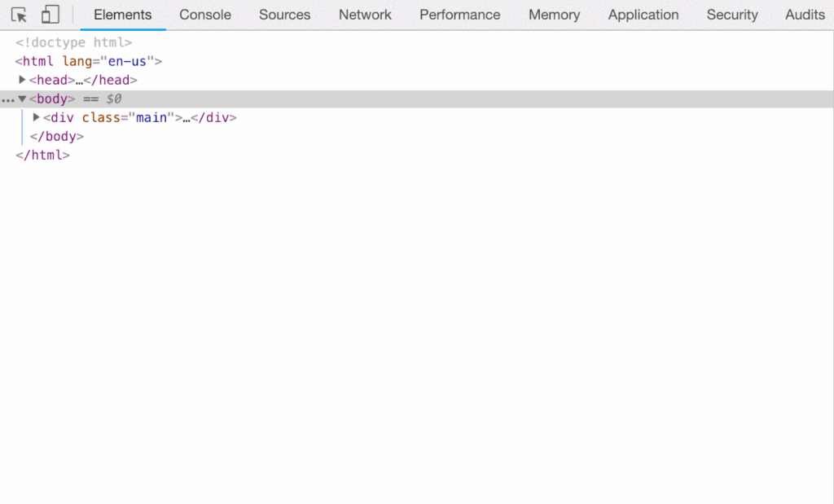Image resolution: width=834 pixels, height=504 pixels.
Task: Click the "en-us" lang attribute value
Action: point(128,61)
